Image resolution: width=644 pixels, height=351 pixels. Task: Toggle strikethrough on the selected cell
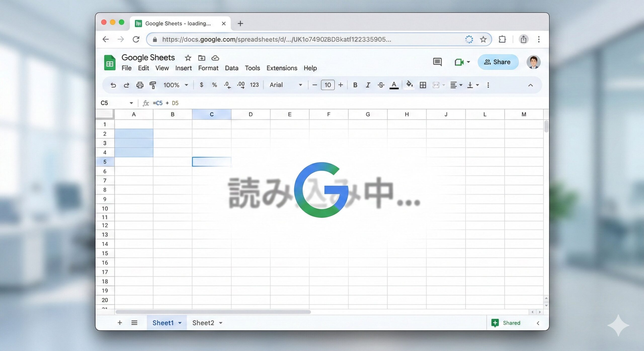coord(381,85)
